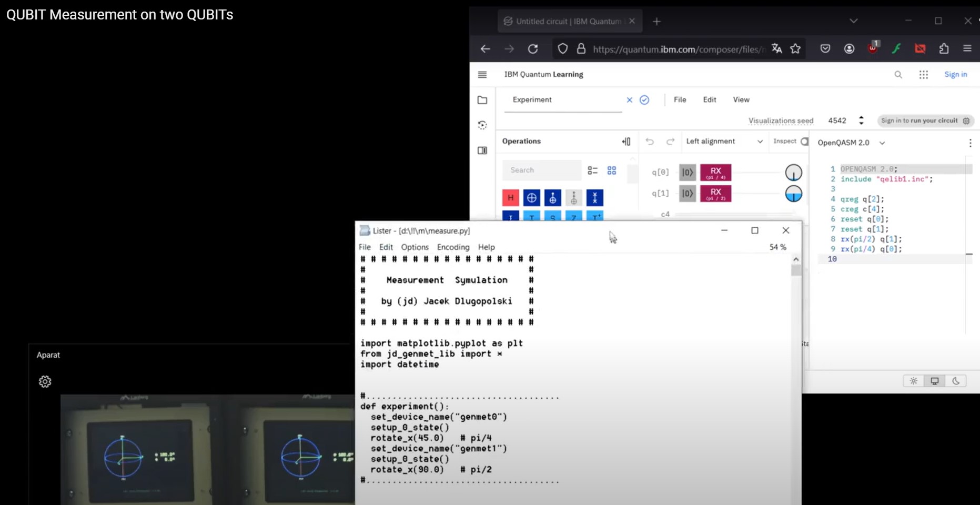Select the Hadamard H gate
The height and width of the screenshot is (505, 980).
coord(511,198)
